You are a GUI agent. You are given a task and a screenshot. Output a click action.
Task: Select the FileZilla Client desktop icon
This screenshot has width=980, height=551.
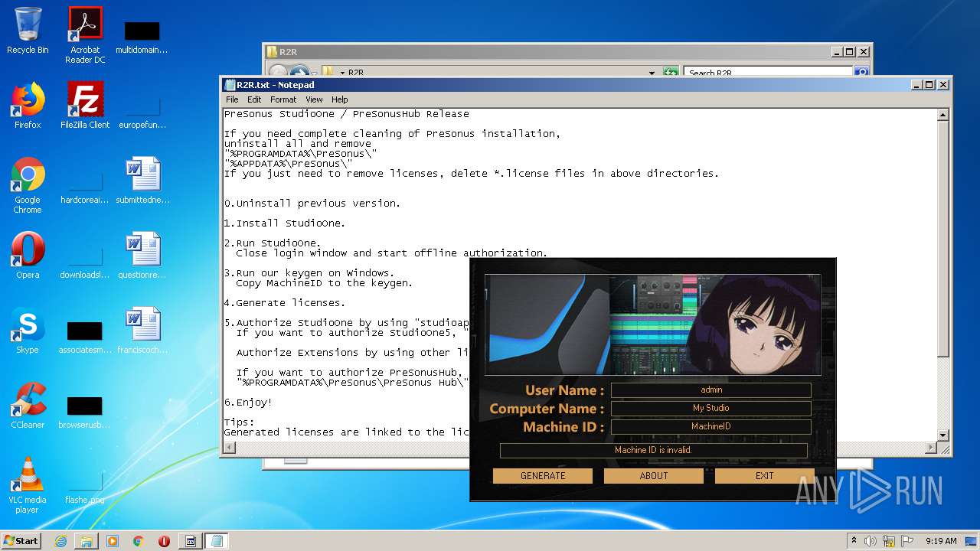point(85,106)
